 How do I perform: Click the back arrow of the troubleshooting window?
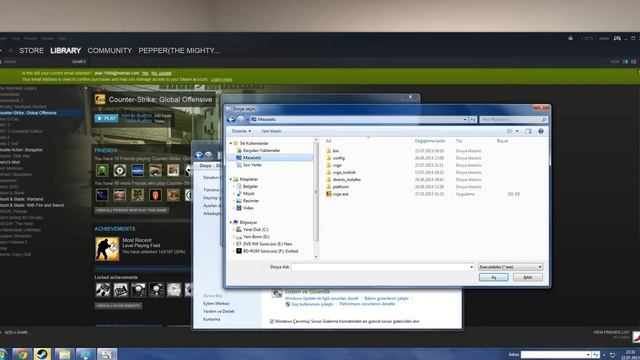pyautogui.click(x=199, y=155)
